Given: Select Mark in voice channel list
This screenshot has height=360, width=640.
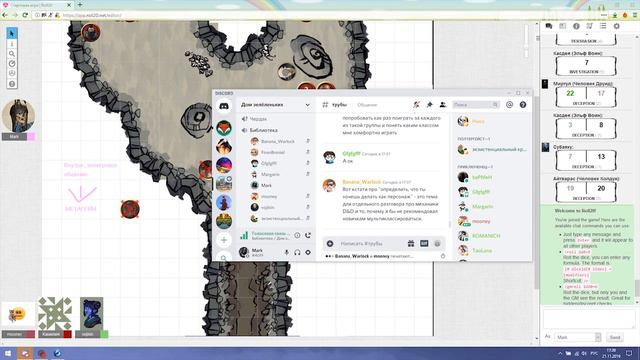Looking at the screenshot, I should point(266,185).
